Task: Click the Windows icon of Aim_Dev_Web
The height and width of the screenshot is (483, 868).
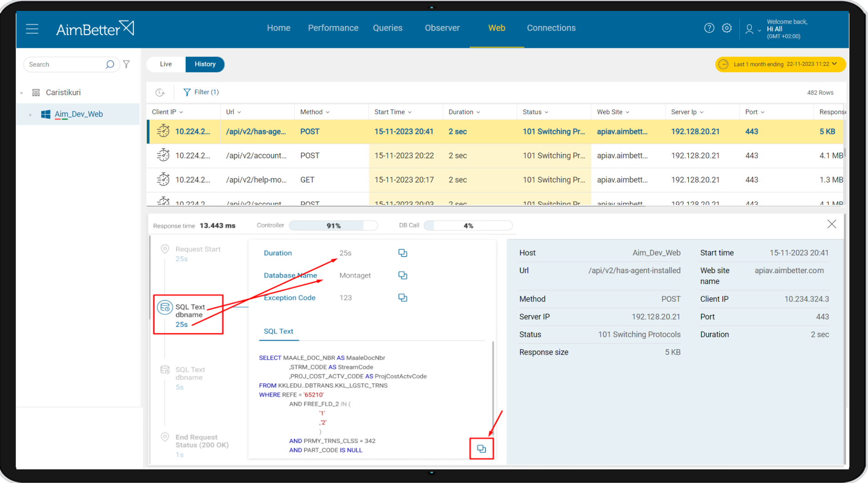Action: [45, 114]
